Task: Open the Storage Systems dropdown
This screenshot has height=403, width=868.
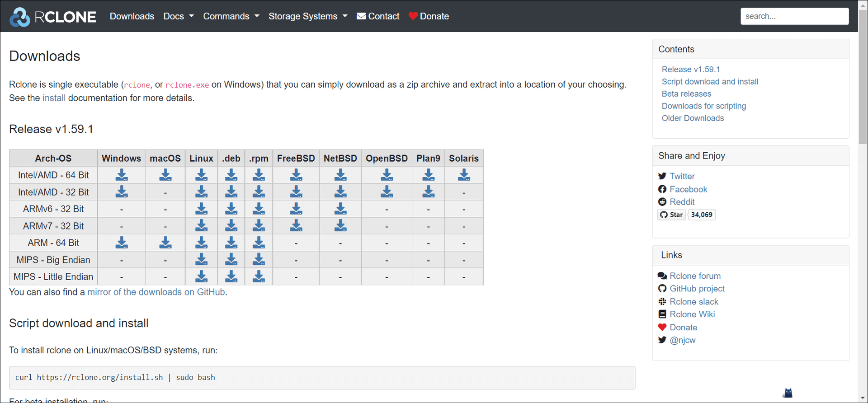Action: [308, 16]
